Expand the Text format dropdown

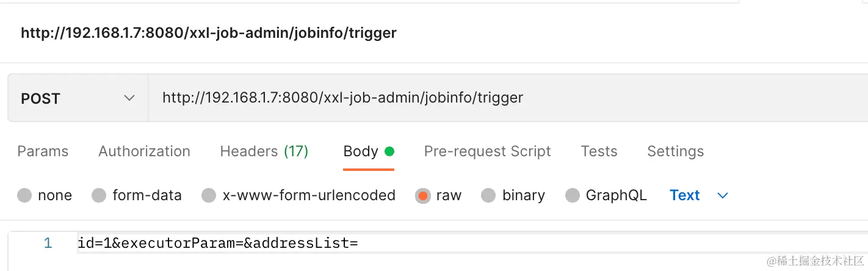[685, 195]
